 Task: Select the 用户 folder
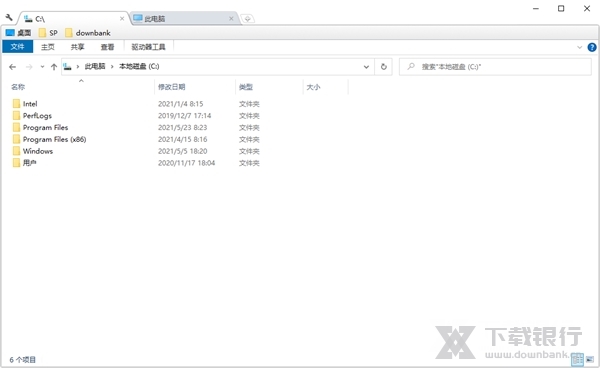click(29, 163)
